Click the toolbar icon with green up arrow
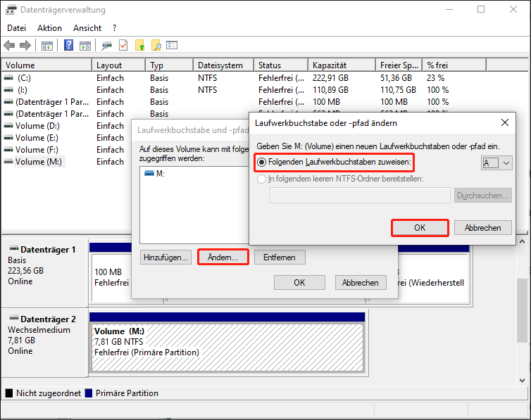This screenshot has height=420, width=531. tap(139, 46)
